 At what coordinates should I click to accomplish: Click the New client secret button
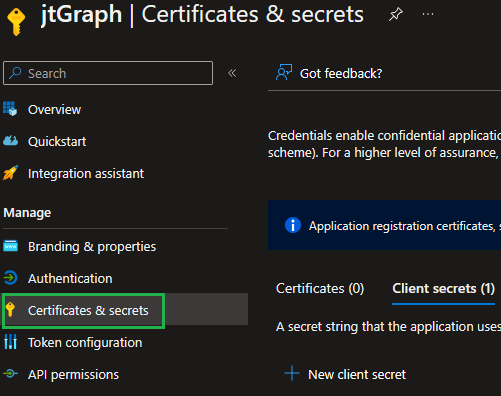(345, 374)
